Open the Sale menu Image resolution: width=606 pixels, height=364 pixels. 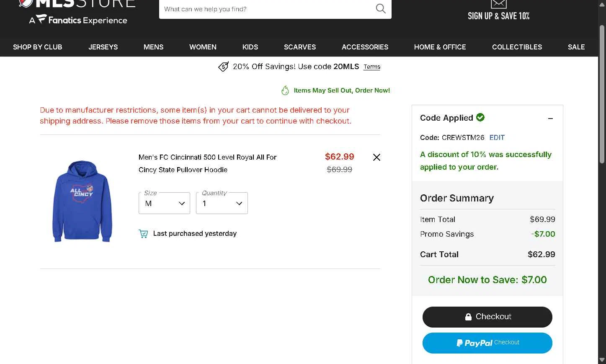pyautogui.click(x=576, y=47)
